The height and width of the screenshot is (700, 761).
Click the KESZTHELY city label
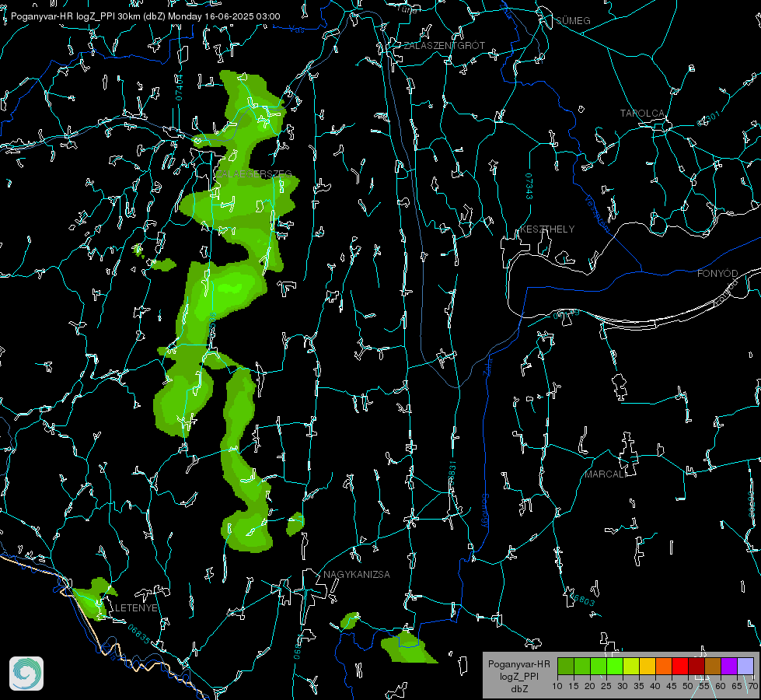pos(547,229)
